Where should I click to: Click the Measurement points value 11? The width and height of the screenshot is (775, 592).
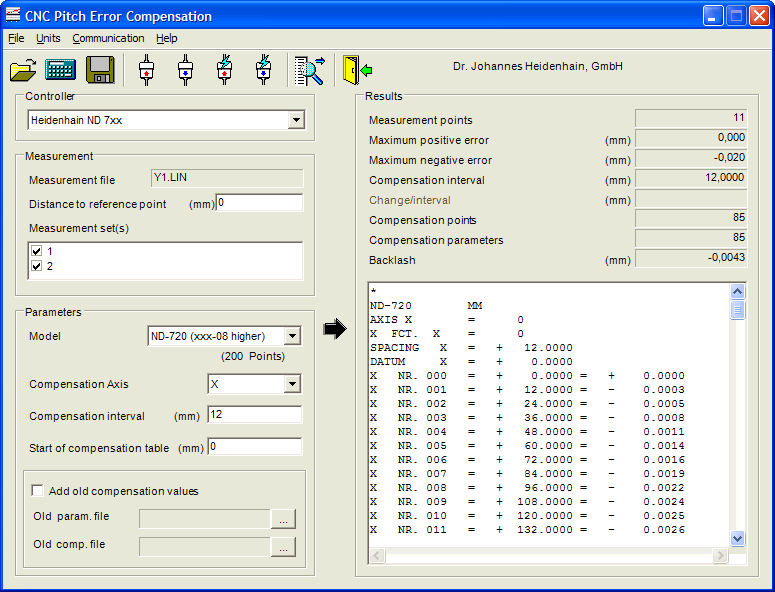pyautogui.click(x=691, y=118)
